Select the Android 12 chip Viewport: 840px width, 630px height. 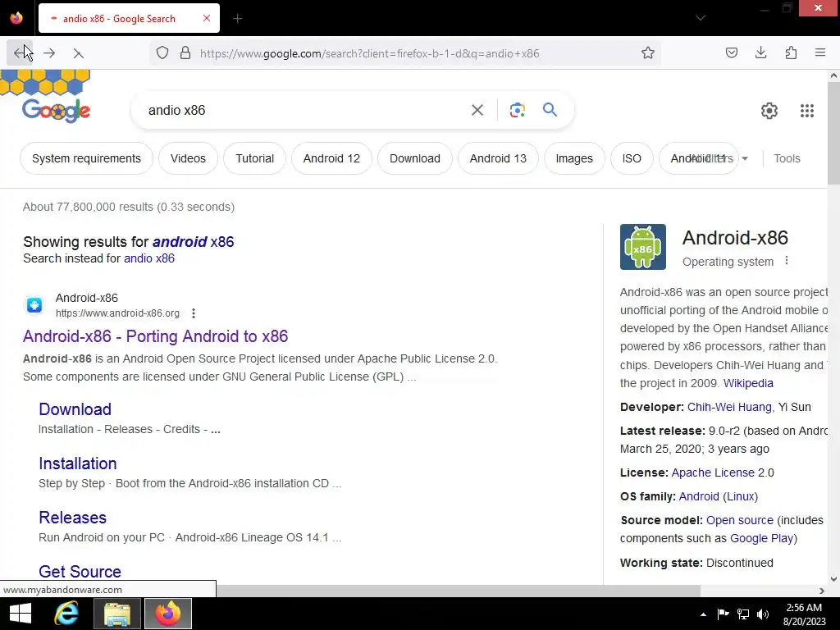click(x=331, y=158)
